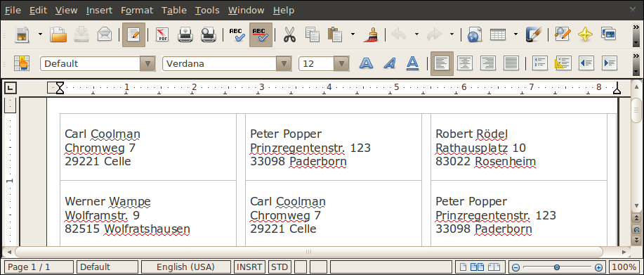Open the Navigator star icon
The width and height of the screenshot is (644, 275).
tap(585, 34)
